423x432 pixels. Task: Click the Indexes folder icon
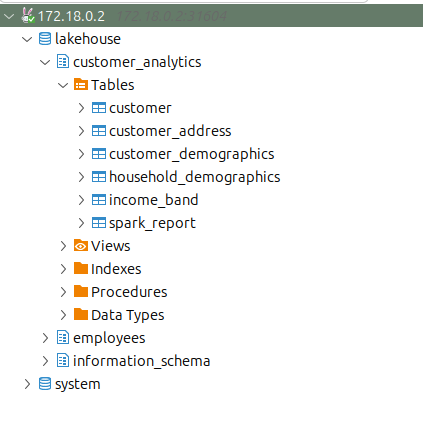[x=81, y=268]
